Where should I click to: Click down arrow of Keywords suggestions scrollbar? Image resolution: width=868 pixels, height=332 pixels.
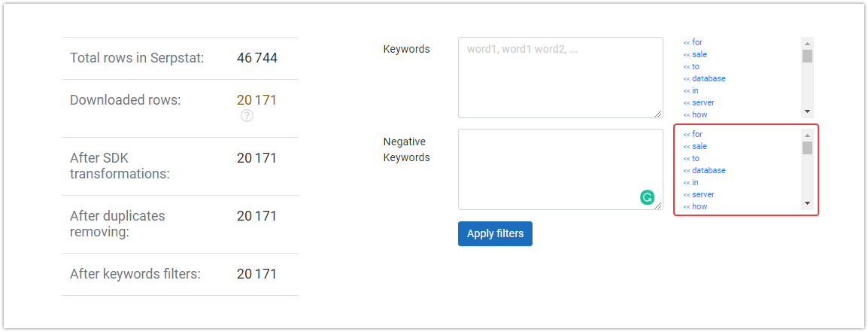click(x=807, y=111)
